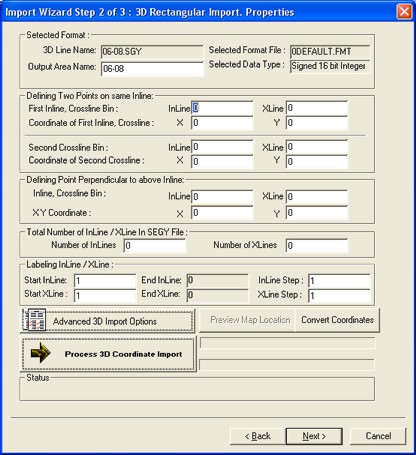Click the Number of XLines field

pyautogui.click(x=317, y=246)
